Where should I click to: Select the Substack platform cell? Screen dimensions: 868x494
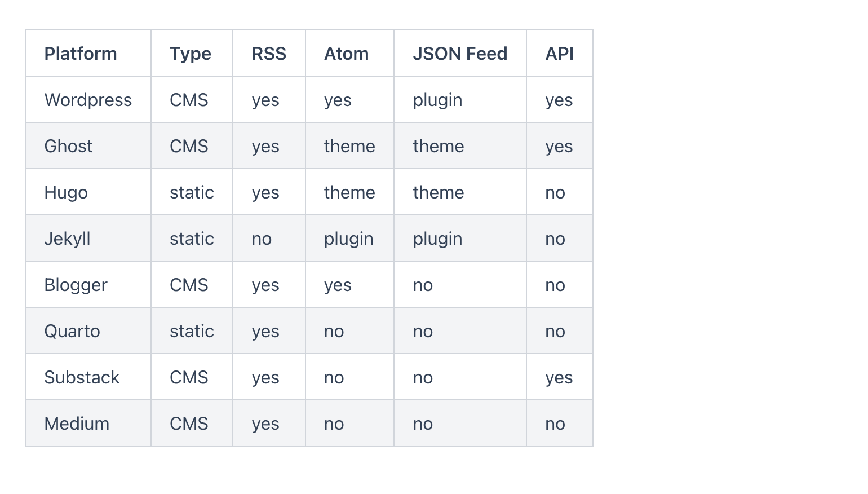click(82, 377)
